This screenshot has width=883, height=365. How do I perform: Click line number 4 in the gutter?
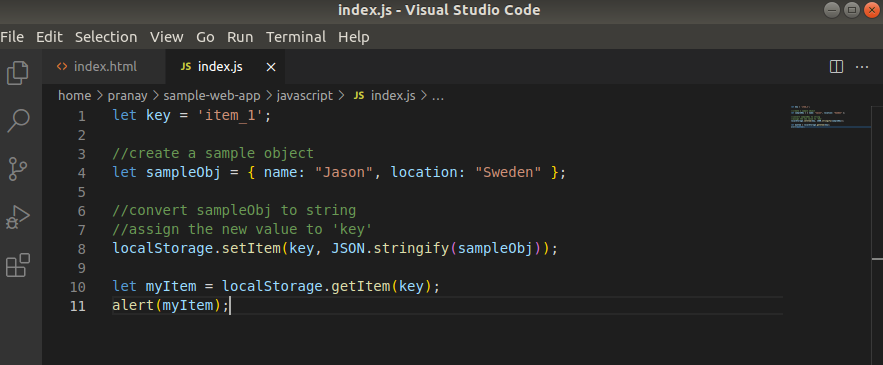coord(82,173)
